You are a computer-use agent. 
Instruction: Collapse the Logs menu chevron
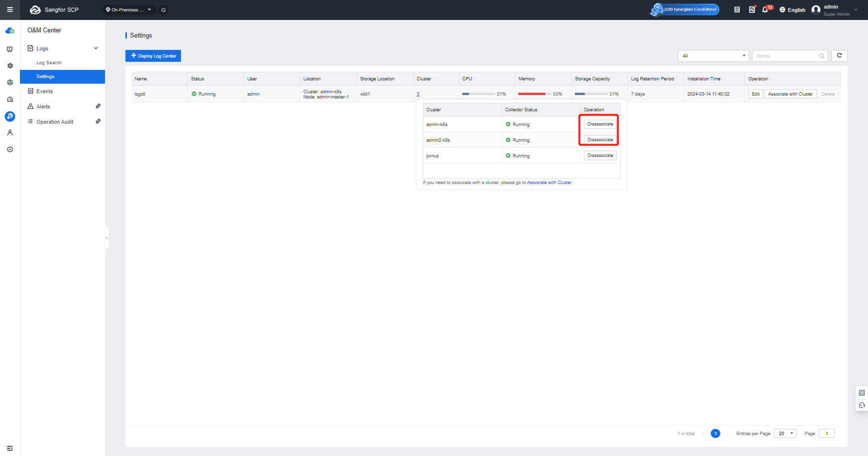96,48
